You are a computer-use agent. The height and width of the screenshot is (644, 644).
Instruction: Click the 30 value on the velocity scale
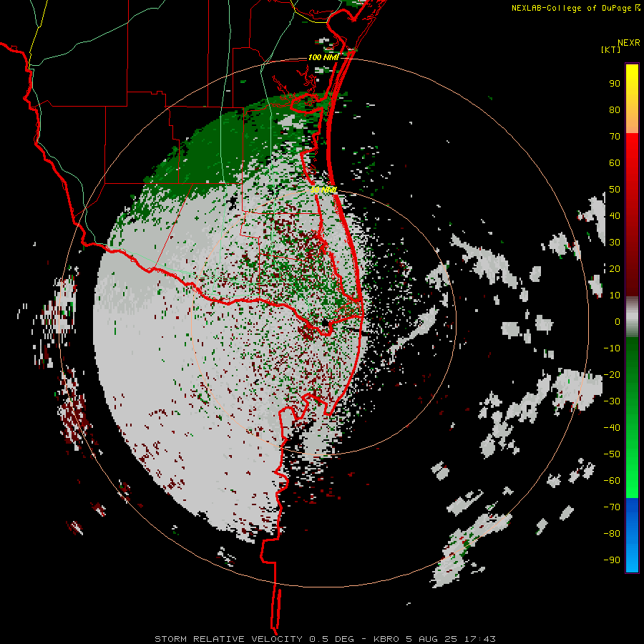[615, 243]
